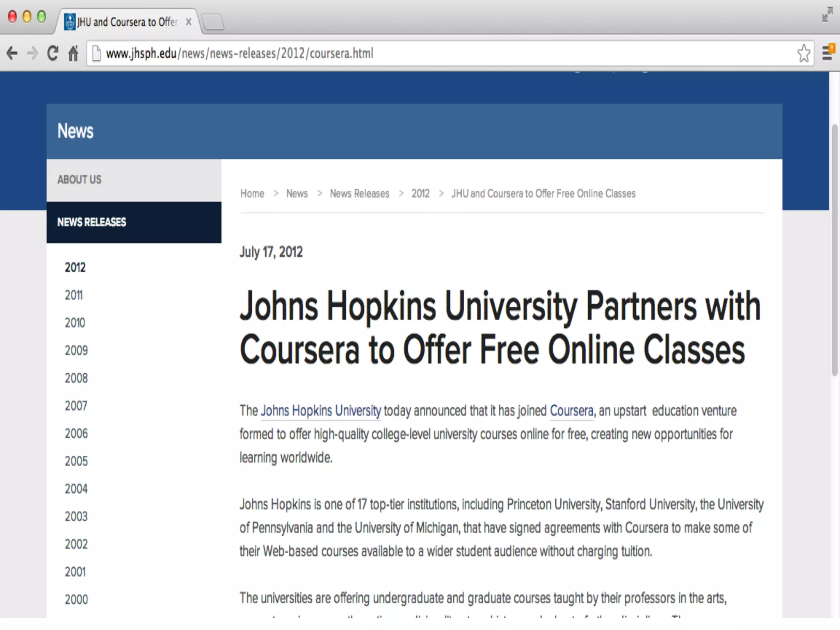The image size is (840, 630).
Task: Reload the current page
Action: [52, 53]
